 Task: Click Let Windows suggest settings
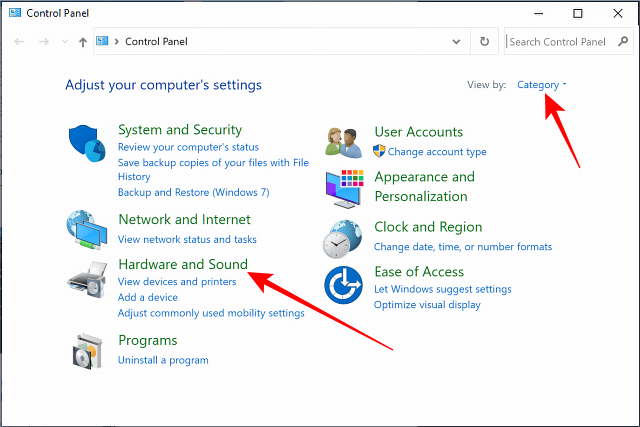click(x=442, y=289)
